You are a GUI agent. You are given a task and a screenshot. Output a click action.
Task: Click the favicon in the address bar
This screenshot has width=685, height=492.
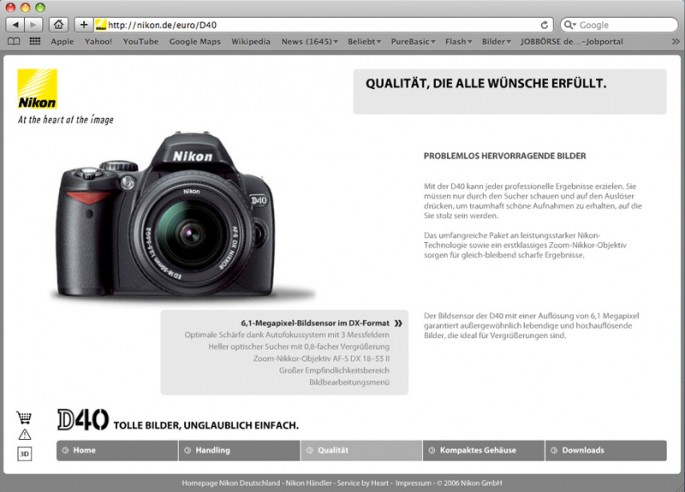(101, 25)
